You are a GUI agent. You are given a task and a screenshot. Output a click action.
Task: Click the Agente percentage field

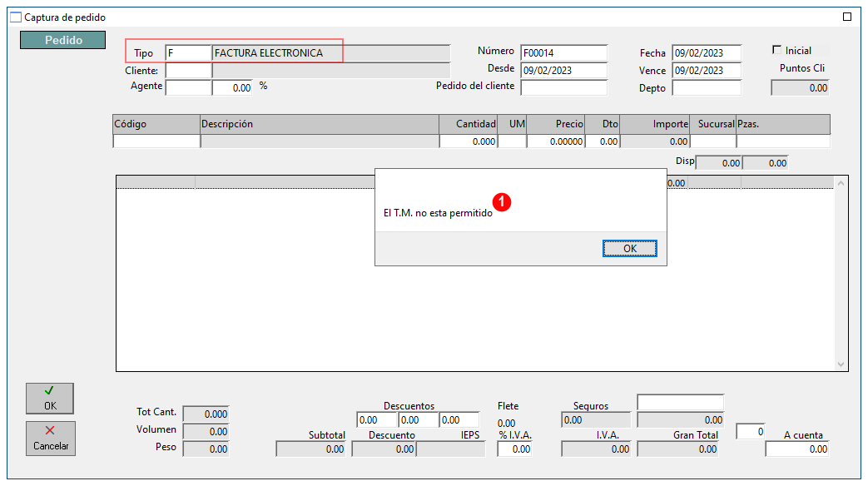pyautogui.click(x=232, y=87)
